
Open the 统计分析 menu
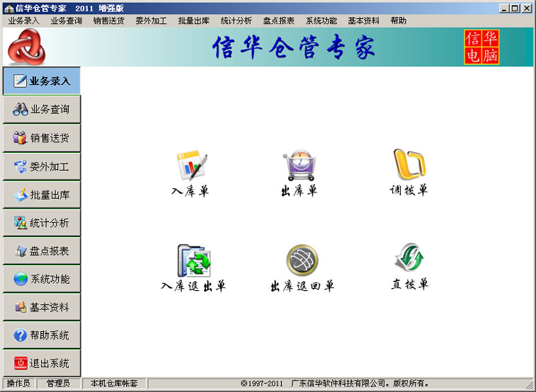(x=236, y=21)
